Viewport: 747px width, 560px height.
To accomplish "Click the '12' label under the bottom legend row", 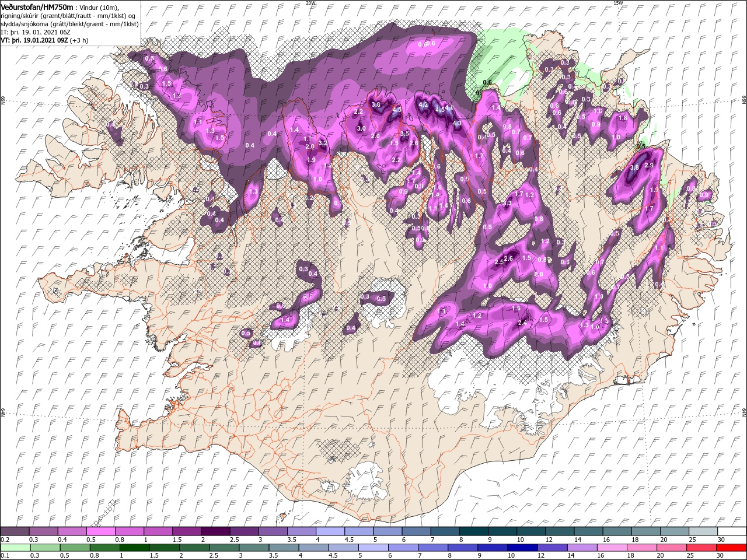I will [x=540, y=556].
